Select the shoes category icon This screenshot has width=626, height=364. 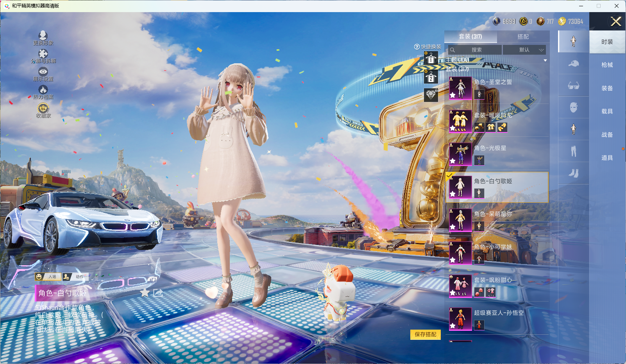point(573,173)
